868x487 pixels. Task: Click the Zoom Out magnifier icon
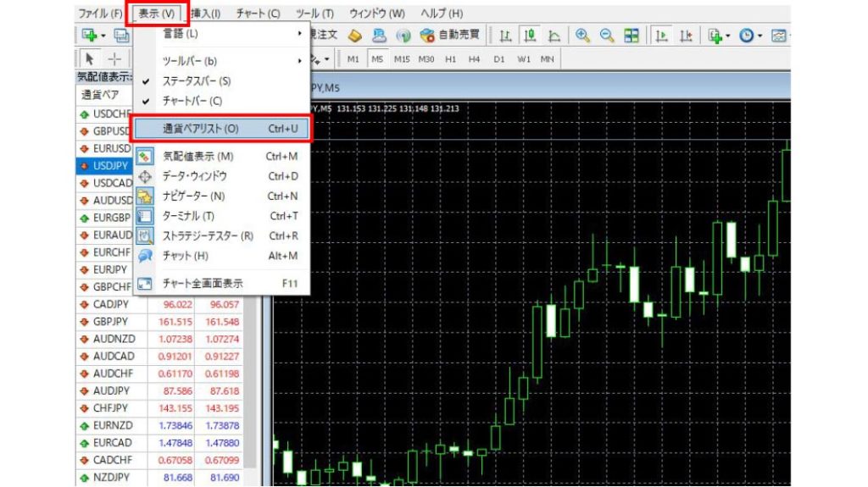tap(607, 36)
